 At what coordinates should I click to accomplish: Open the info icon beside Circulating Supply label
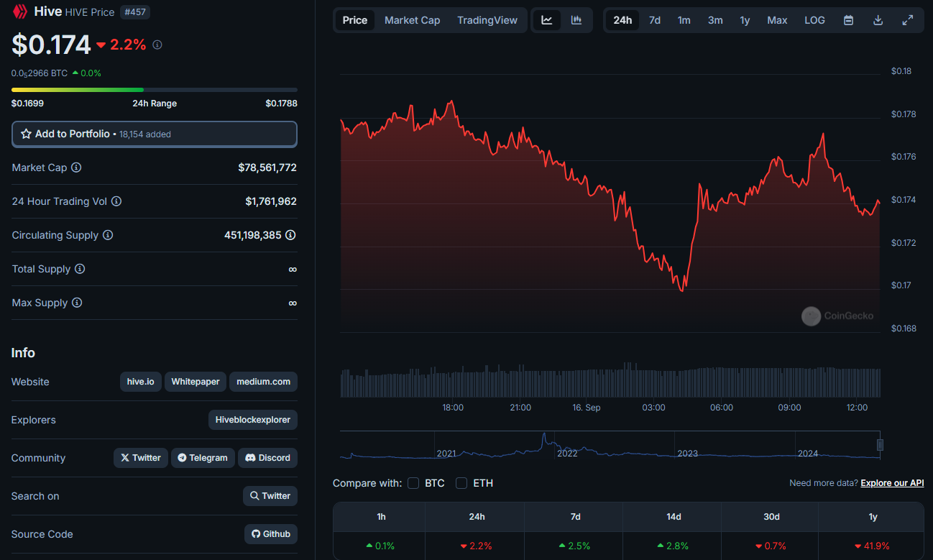(108, 235)
